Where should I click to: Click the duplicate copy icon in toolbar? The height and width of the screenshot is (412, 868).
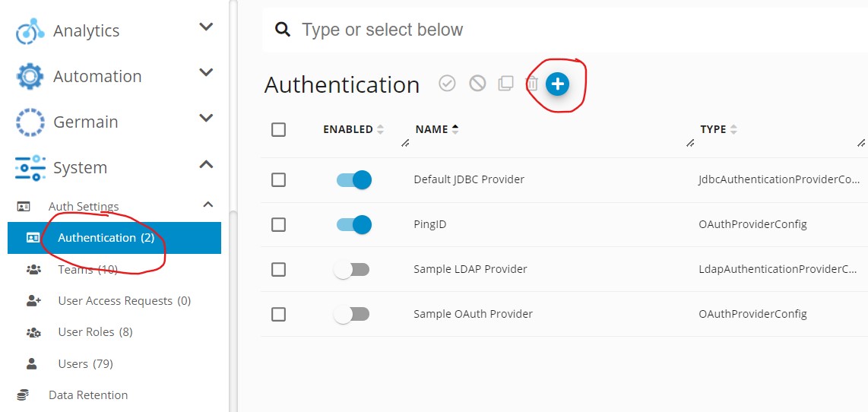pyautogui.click(x=505, y=84)
